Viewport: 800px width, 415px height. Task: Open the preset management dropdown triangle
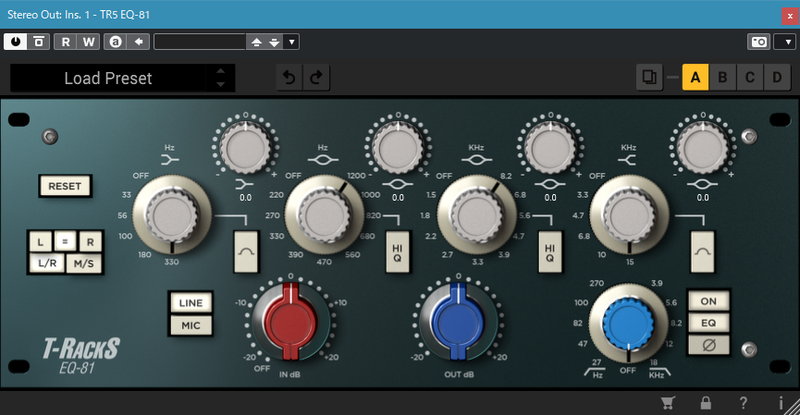click(291, 42)
